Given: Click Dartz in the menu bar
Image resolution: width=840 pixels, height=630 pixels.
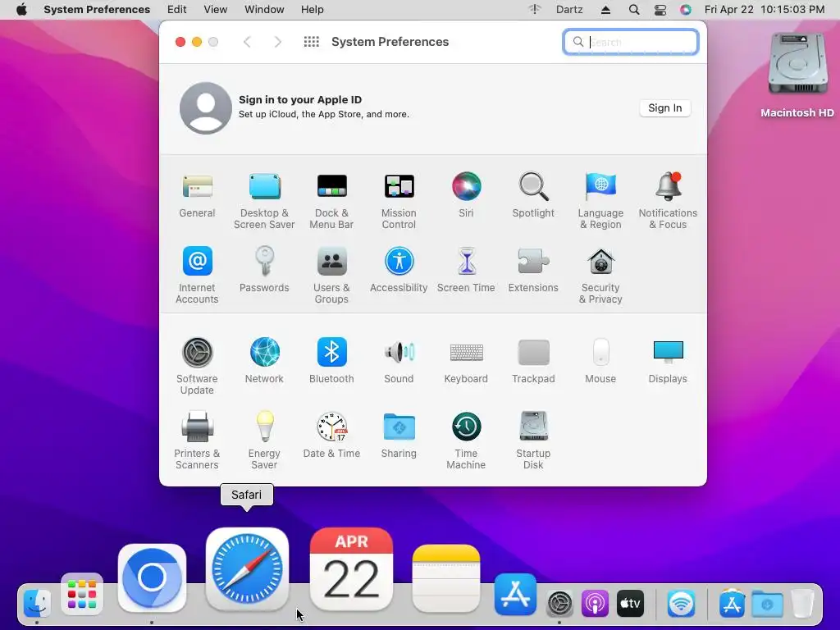Looking at the screenshot, I should pos(569,10).
